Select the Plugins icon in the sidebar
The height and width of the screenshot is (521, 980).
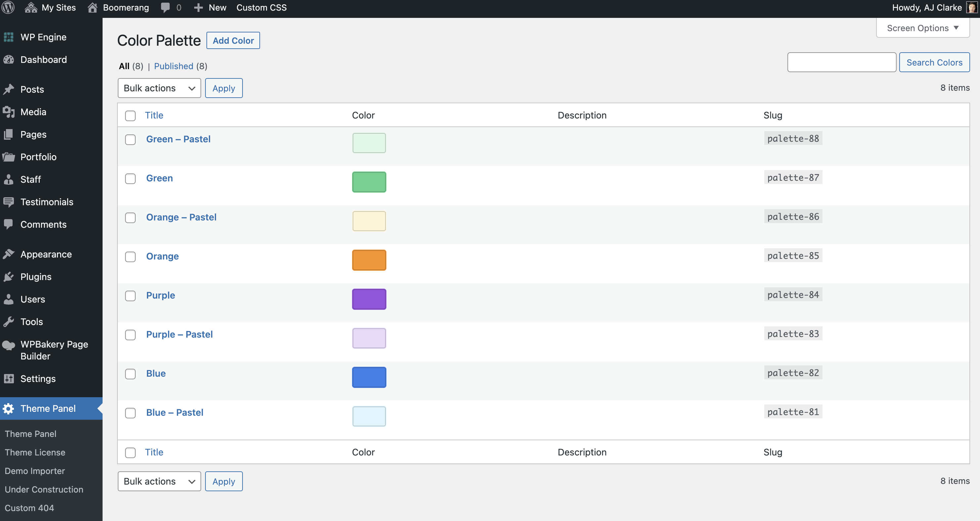point(9,277)
